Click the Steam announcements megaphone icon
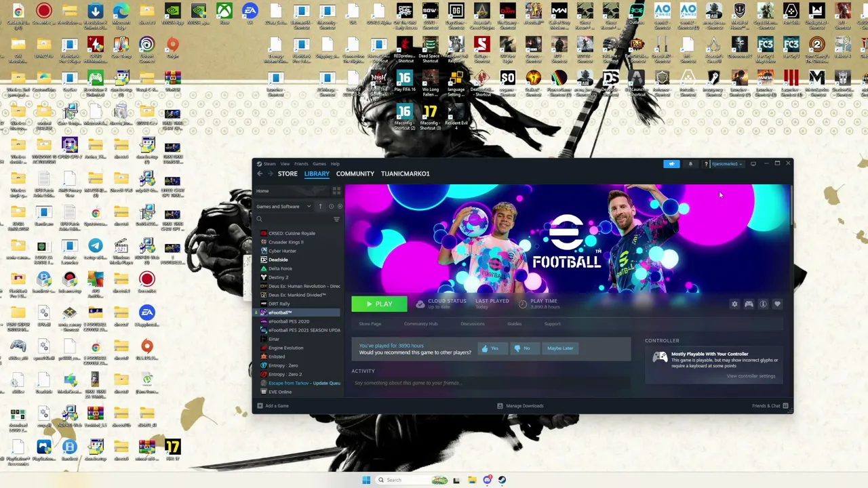 pos(671,164)
